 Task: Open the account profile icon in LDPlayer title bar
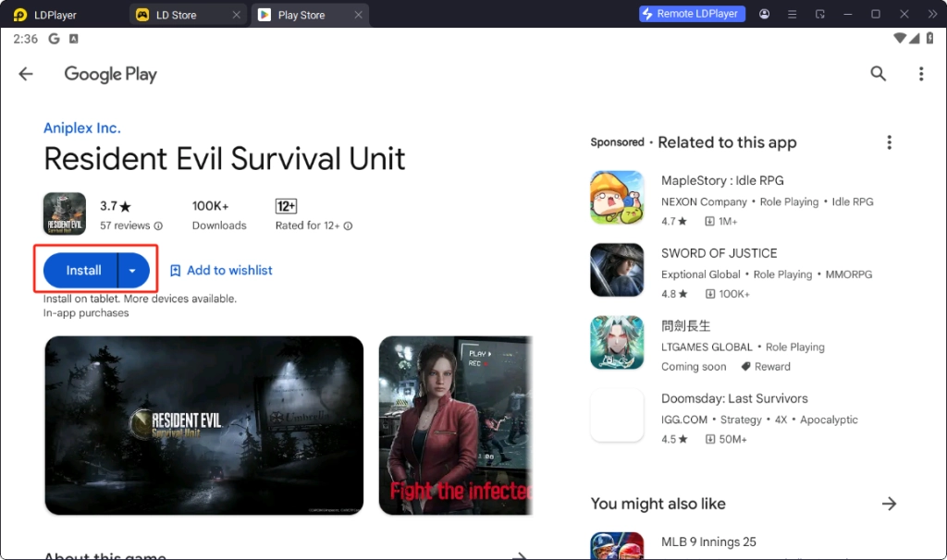[764, 14]
